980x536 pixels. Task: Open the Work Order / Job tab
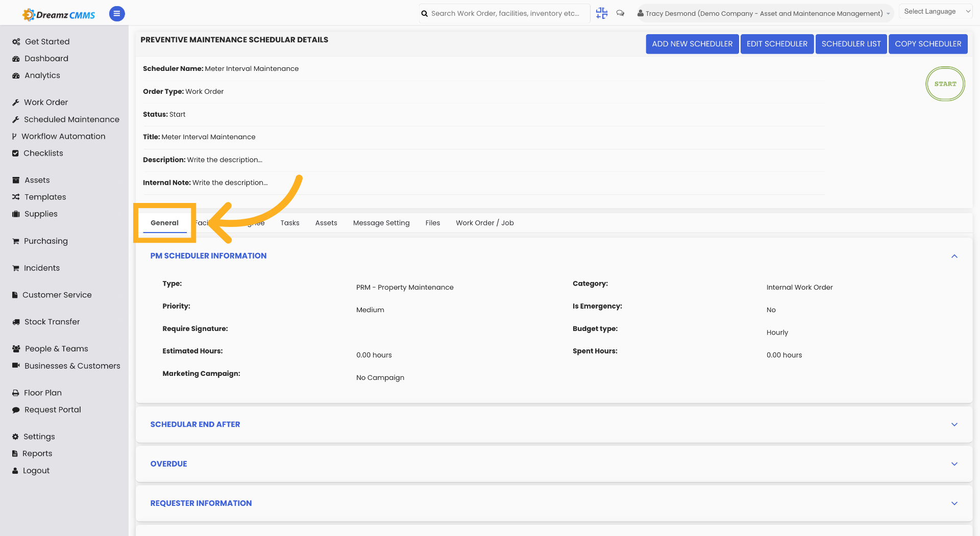(484, 223)
